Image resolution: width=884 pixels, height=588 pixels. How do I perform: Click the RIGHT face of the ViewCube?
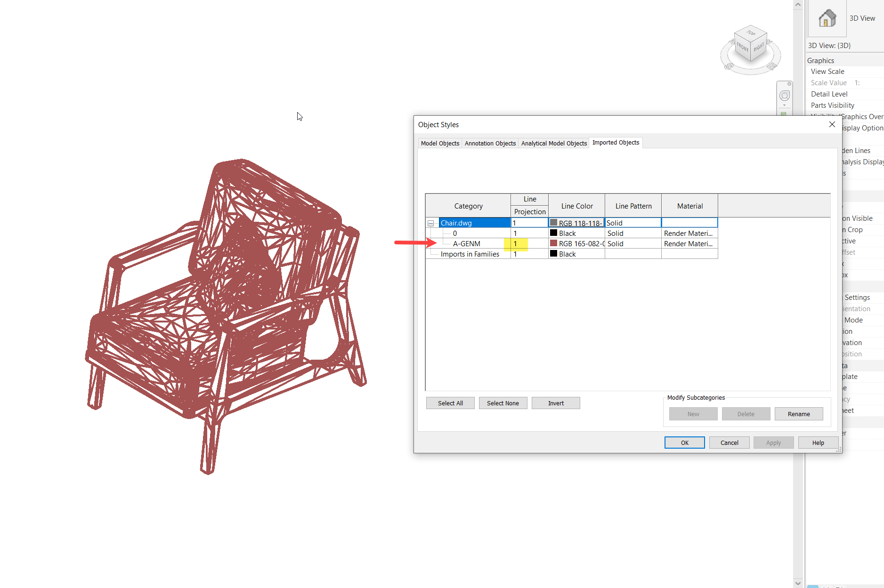click(x=759, y=47)
